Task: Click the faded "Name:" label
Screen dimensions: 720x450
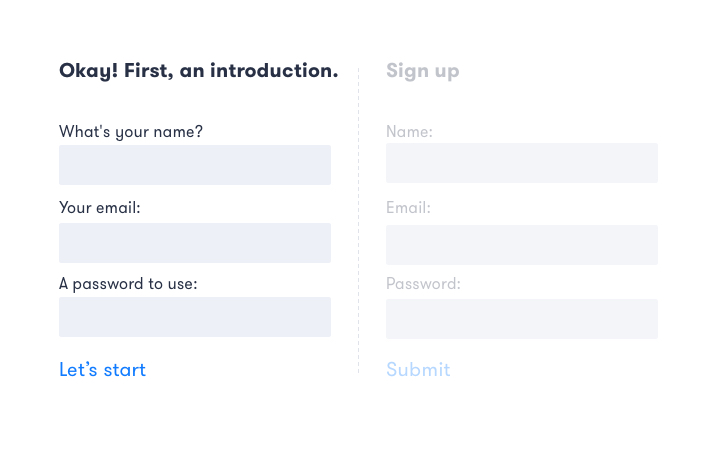Action: [x=409, y=132]
